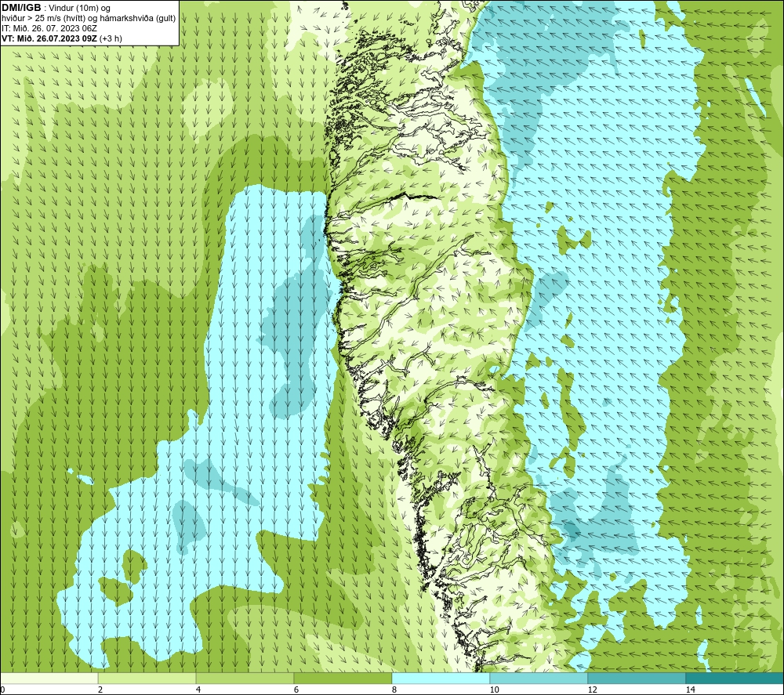This screenshot has width=784, height=695.
Task: Click the dark green 6–8 m/s swatch
Action: [x=343, y=678]
